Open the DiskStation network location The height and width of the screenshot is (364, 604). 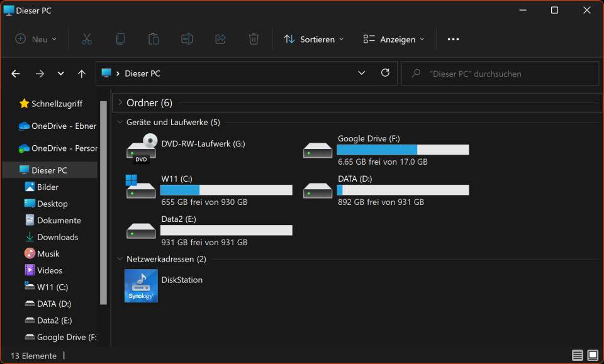point(140,285)
